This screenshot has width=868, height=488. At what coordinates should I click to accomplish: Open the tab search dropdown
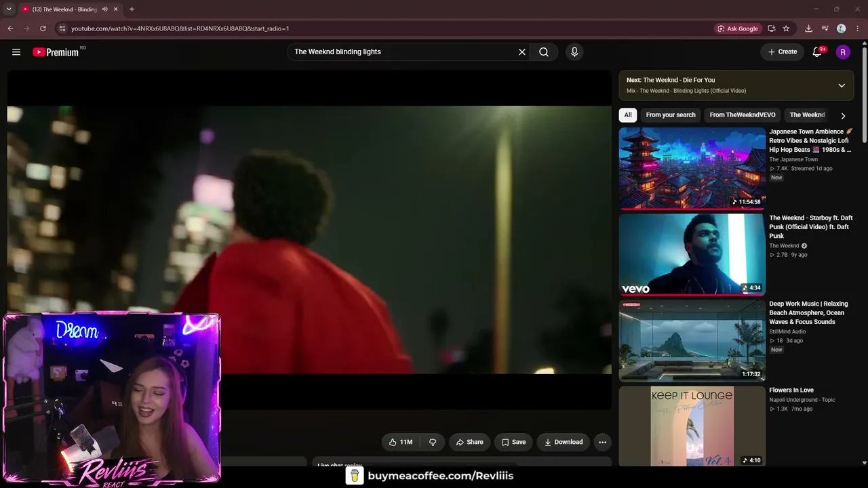(9, 9)
